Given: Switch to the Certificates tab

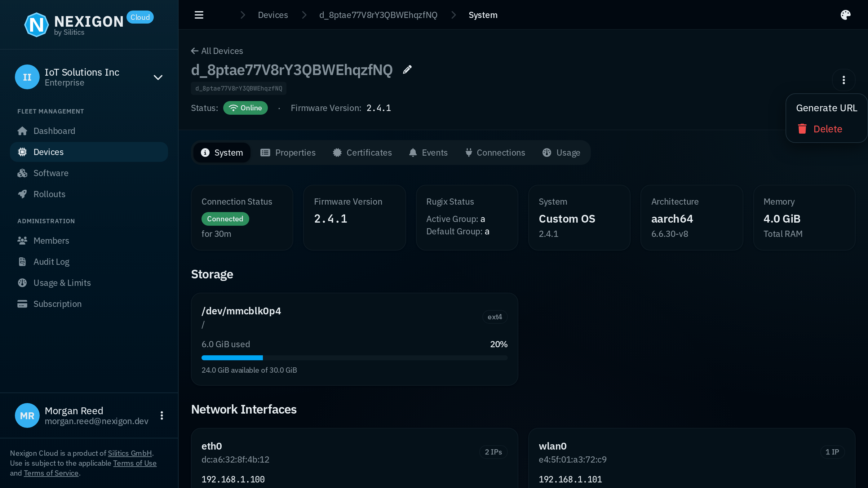Looking at the screenshot, I should [362, 152].
